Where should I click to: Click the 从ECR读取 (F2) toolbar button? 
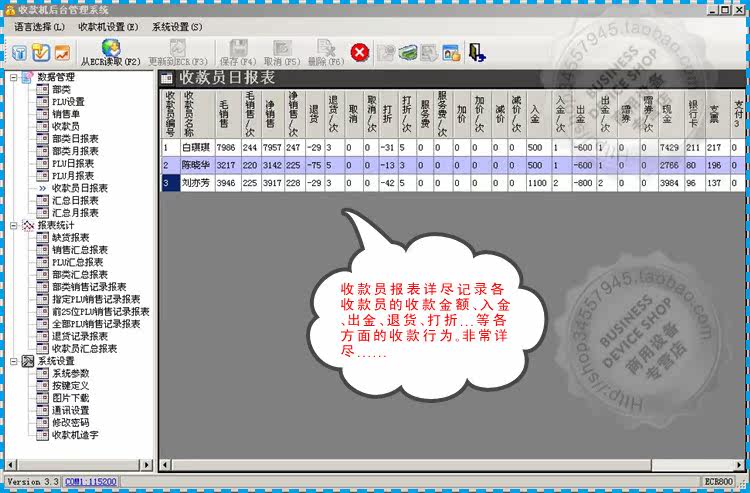(x=110, y=53)
